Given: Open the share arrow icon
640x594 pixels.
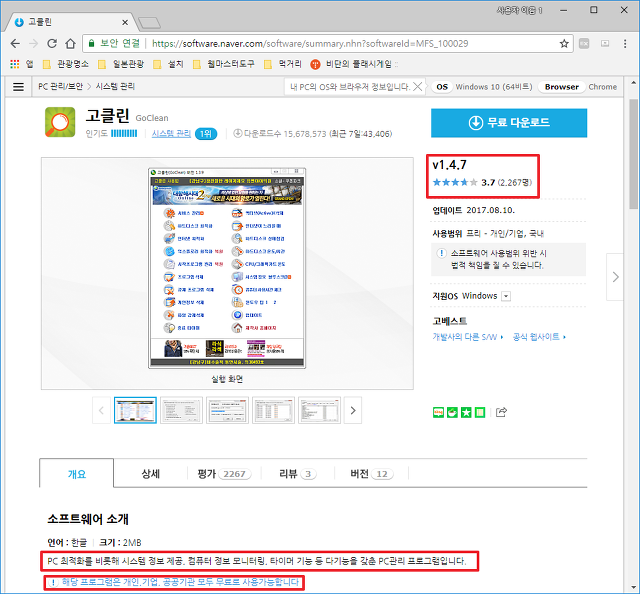Looking at the screenshot, I should pos(501,412).
